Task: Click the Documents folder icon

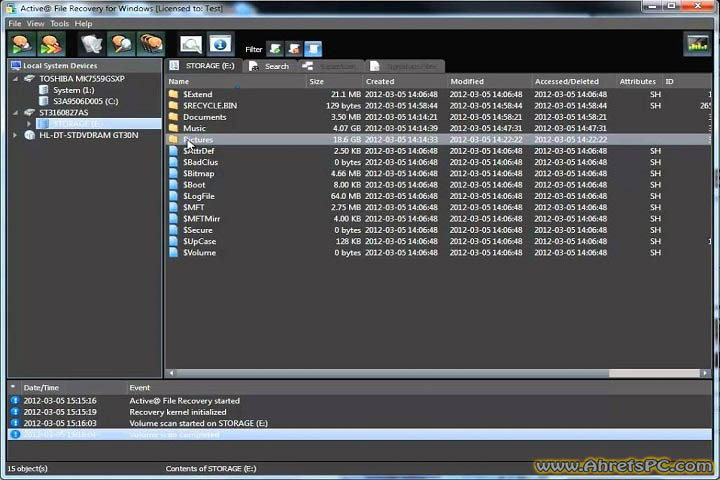Action: (x=173, y=117)
